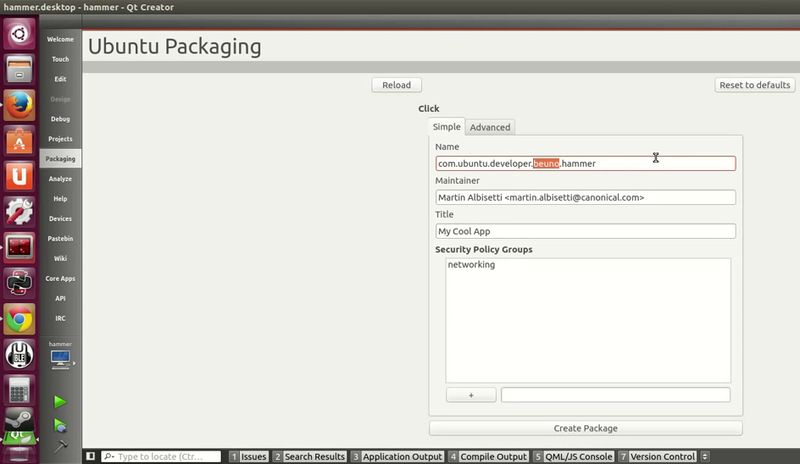Open the headphones app icon in launcher
800x464 pixels.
pyautogui.click(x=19, y=355)
